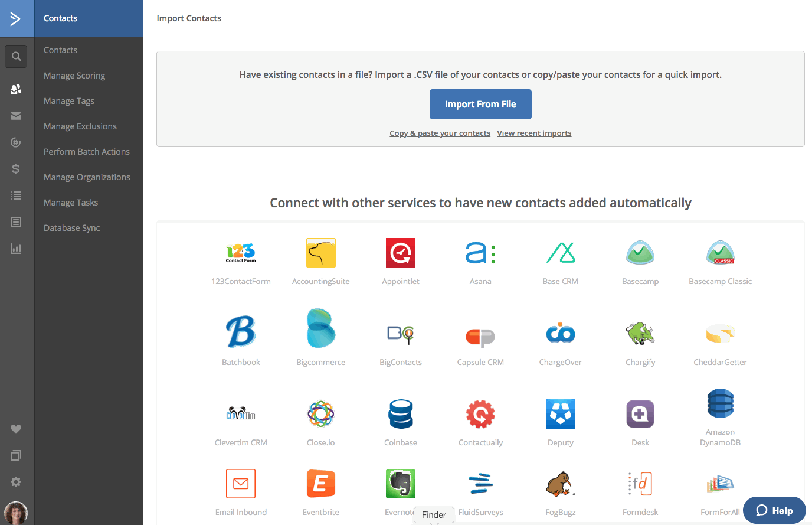Open Manage Organizations in the sidebar

87,177
